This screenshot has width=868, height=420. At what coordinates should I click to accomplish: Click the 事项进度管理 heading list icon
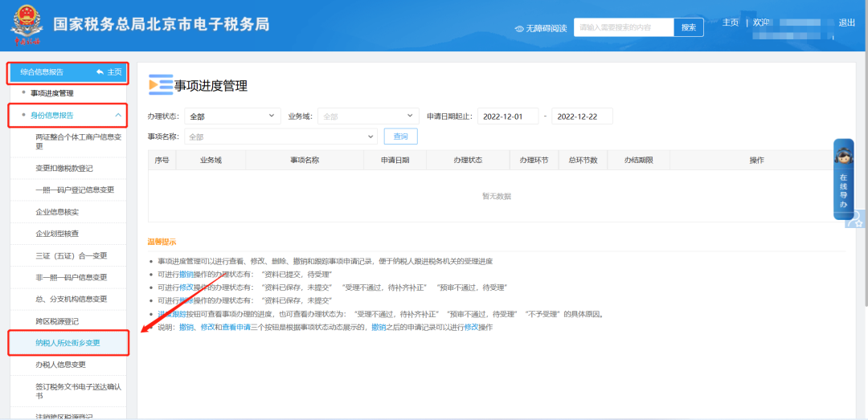coord(161,85)
